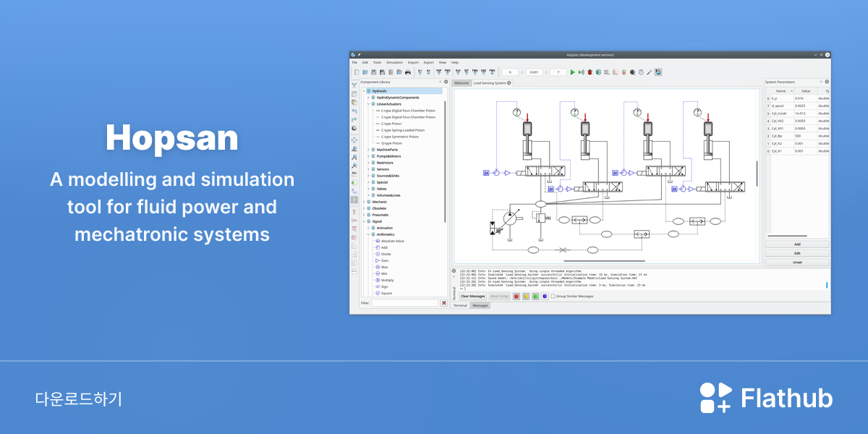Click the Edit button in System Parameters
868x434 pixels.
click(797, 253)
